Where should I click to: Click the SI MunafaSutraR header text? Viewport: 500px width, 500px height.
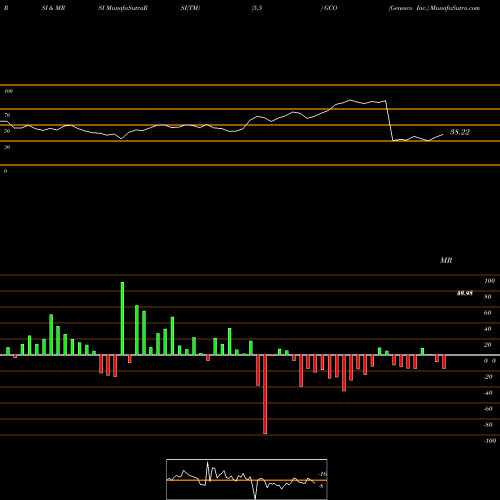pos(123,8)
